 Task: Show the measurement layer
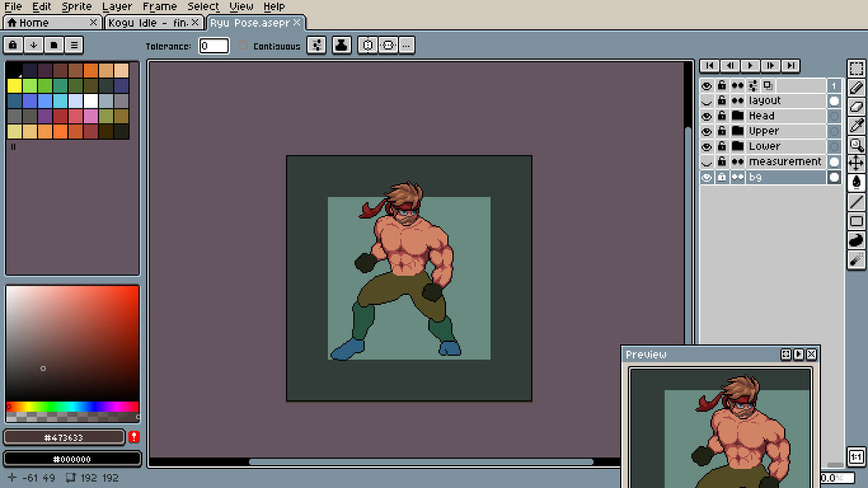coord(707,161)
